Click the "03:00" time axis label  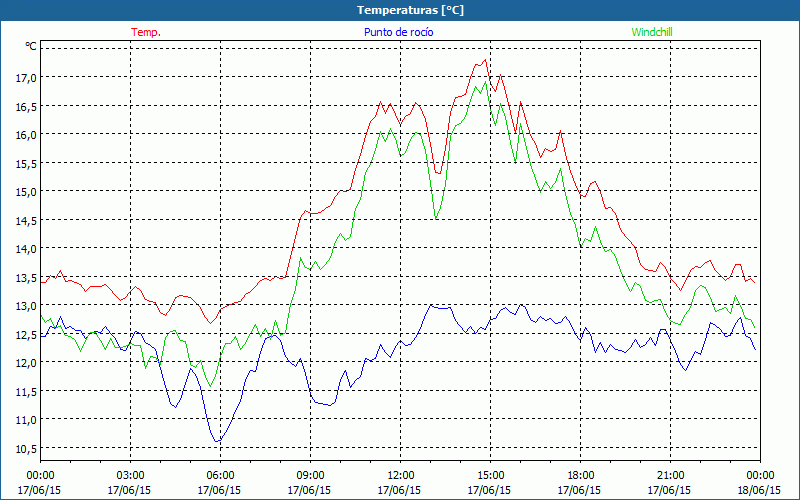(x=130, y=476)
